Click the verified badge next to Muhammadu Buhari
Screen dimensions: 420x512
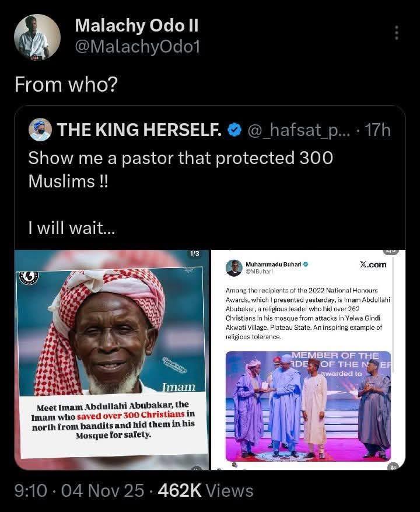305,264
